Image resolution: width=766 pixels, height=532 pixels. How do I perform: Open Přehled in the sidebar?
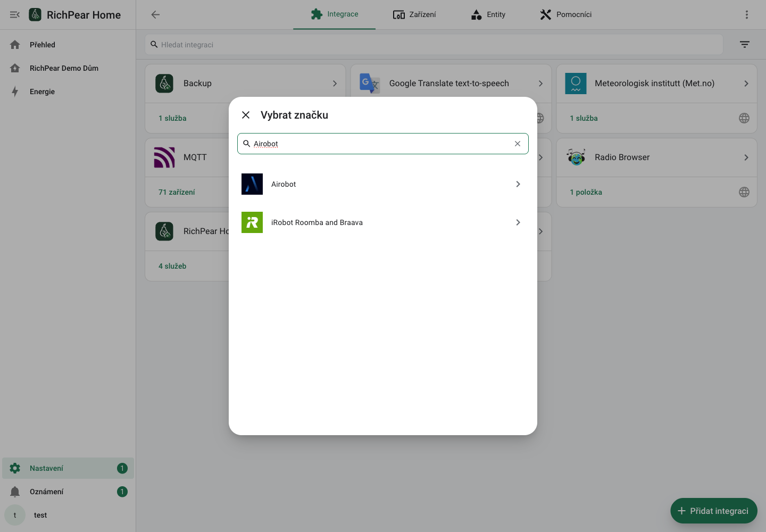68,45
